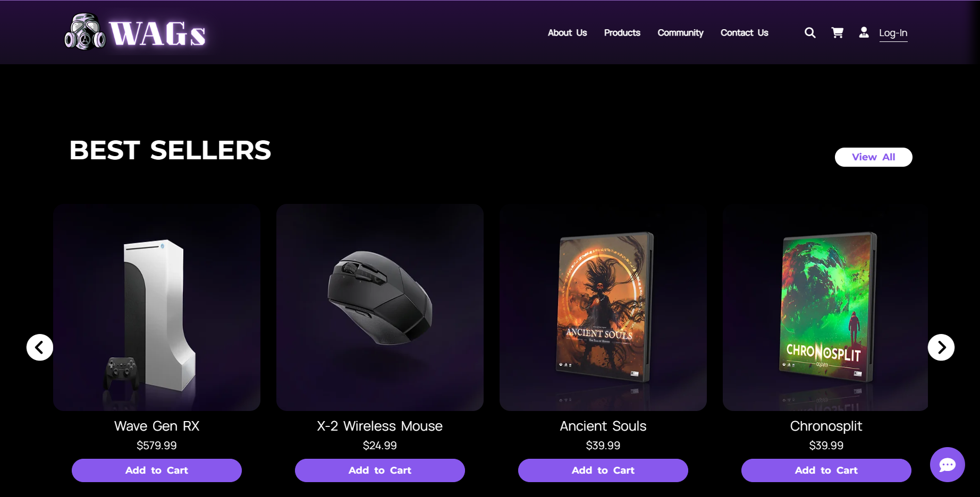Add the Wave Gen RX to cart

(156, 470)
